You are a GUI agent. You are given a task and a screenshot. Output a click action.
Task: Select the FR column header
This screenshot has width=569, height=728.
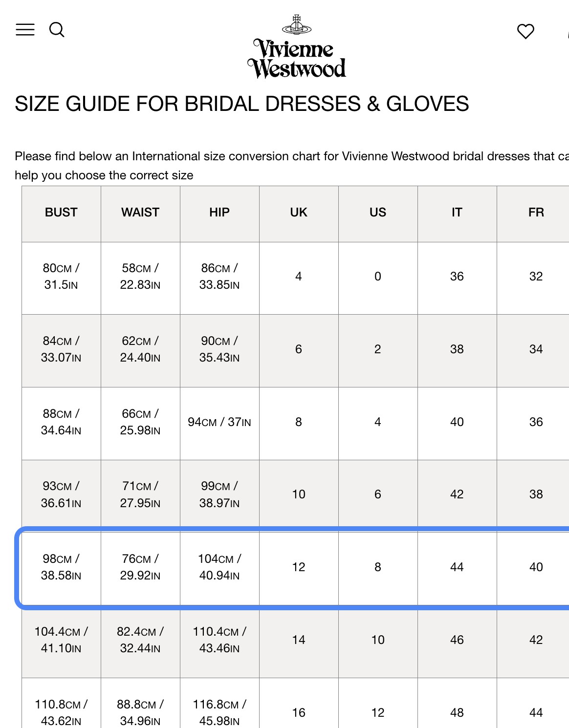point(536,213)
